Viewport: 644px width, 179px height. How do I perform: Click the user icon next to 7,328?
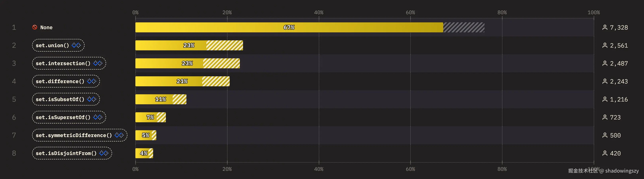point(605,27)
